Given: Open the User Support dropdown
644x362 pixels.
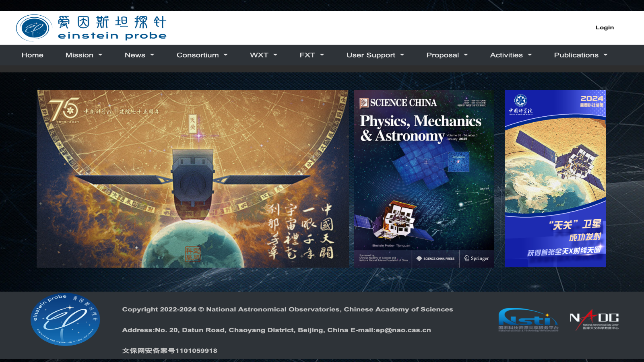Looking at the screenshot, I should click(375, 55).
